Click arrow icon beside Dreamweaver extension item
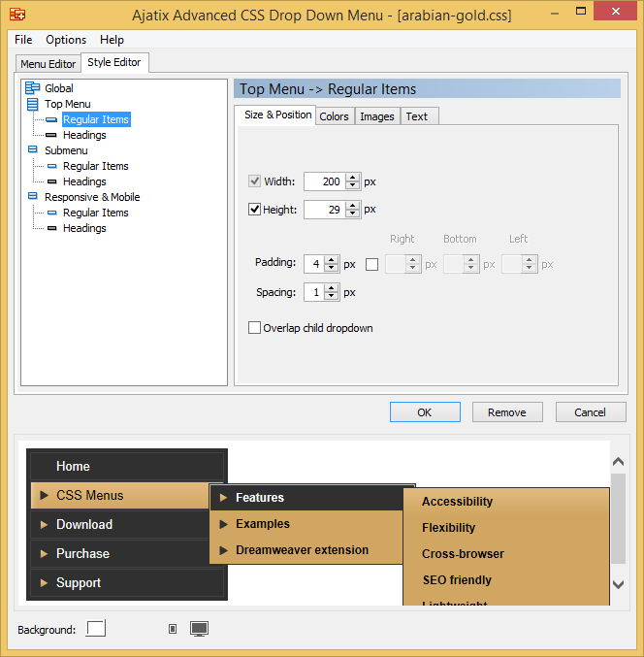 tap(224, 550)
